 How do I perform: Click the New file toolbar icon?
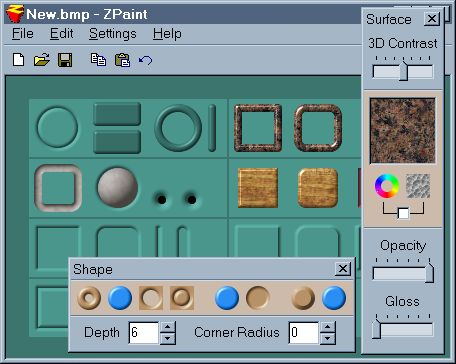point(19,60)
